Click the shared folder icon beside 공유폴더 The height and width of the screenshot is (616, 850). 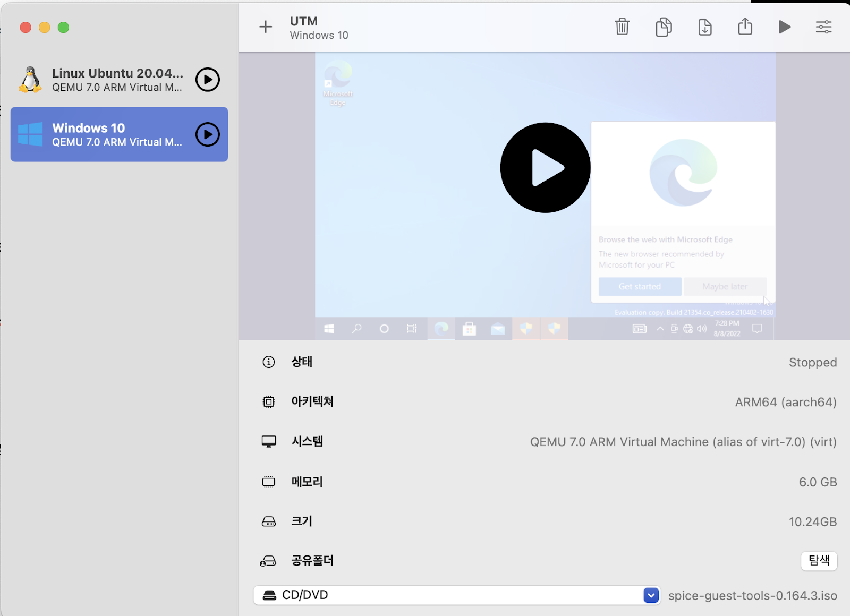pyautogui.click(x=268, y=561)
